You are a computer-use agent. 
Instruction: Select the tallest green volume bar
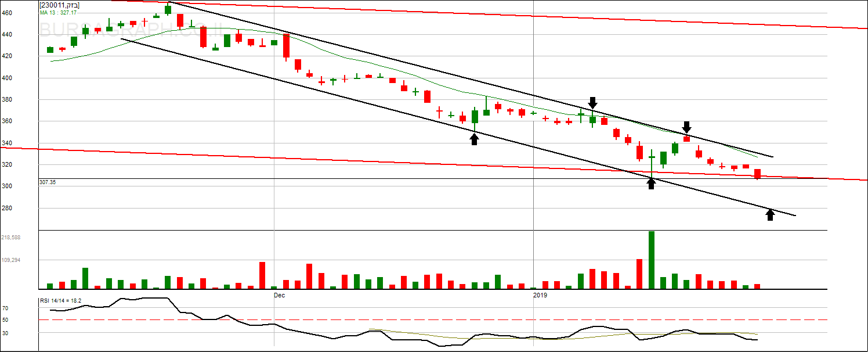tap(651, 260)
